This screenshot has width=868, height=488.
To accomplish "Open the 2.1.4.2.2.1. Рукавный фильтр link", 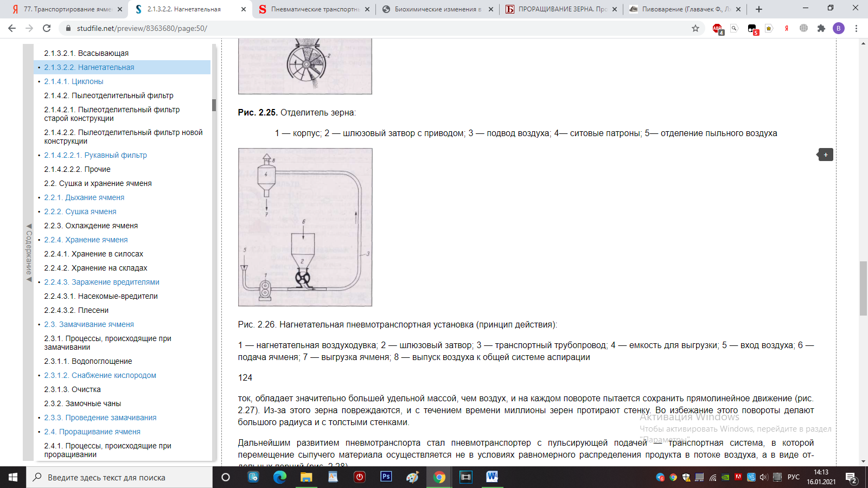I will pos(95,155).
